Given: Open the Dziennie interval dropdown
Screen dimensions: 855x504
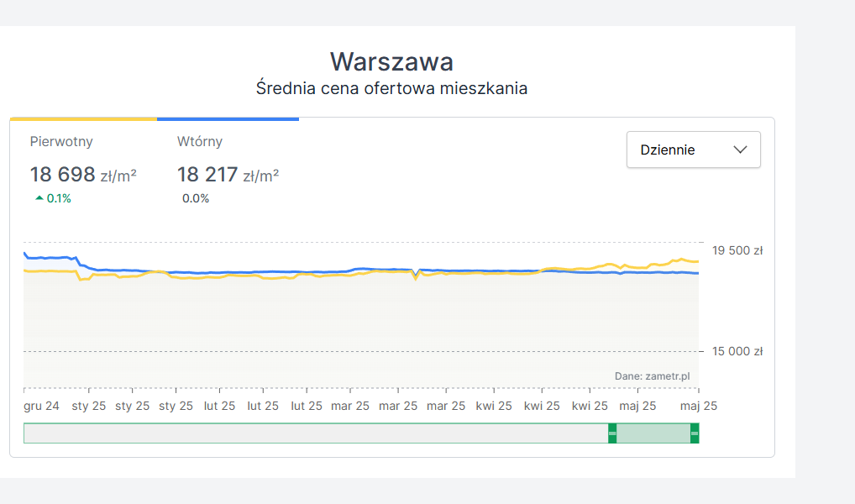Looking at the screenshot, I should [693, 150].
